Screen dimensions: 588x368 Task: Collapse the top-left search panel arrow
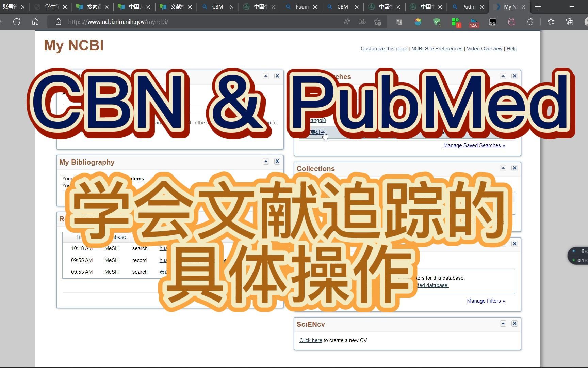pos(266,76)
